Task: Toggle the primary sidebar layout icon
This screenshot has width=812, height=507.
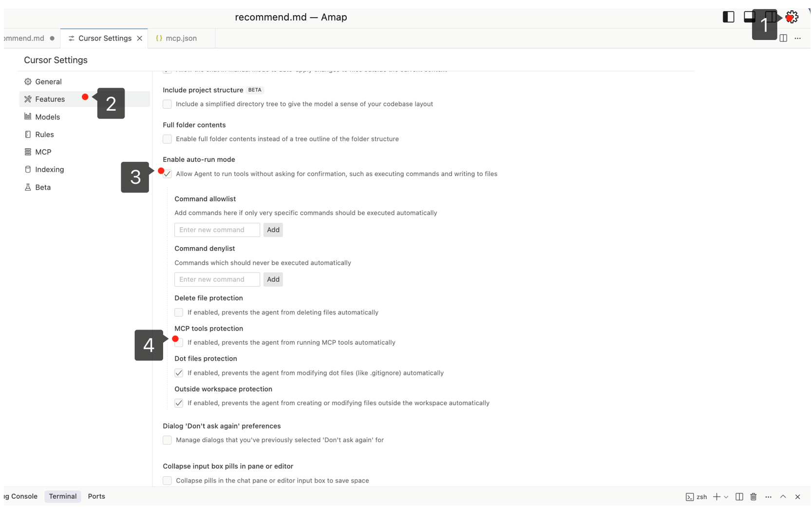Action: pyautogui.click(x=728, y=17)
